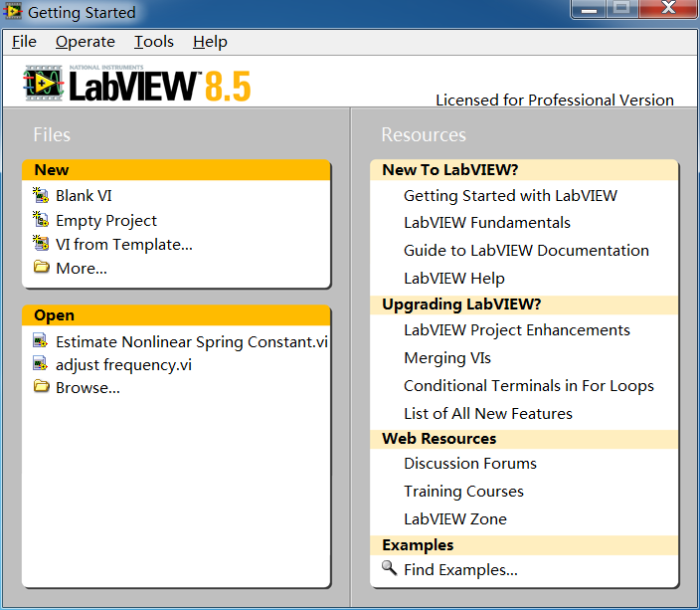Image resolution: width=700 pixels, height=610 pixels.
Task: Click the VI from Template icon
Action: [41, 244]
